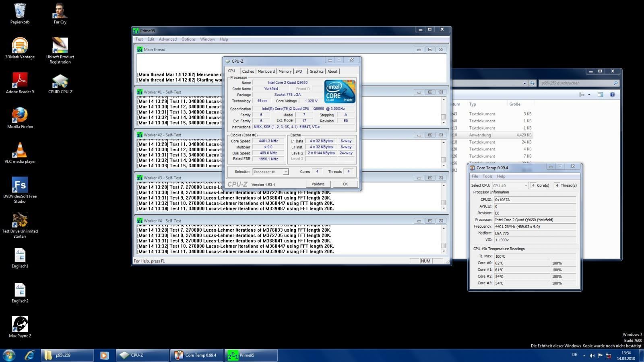The height and width of the screenshot is (362, 644).
Task: Click the Worker #4 scrollbar up arrow
Action: [x=444, y=228]
